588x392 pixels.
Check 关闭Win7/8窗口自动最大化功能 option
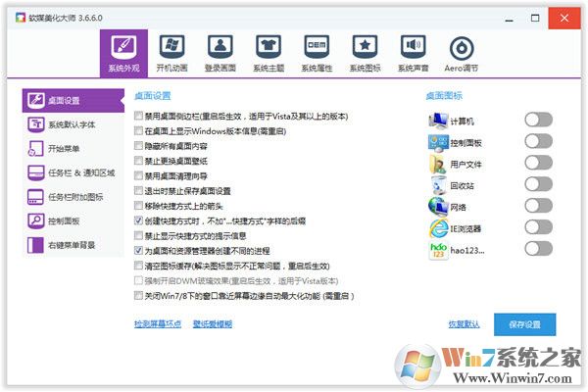pos(138,296)
